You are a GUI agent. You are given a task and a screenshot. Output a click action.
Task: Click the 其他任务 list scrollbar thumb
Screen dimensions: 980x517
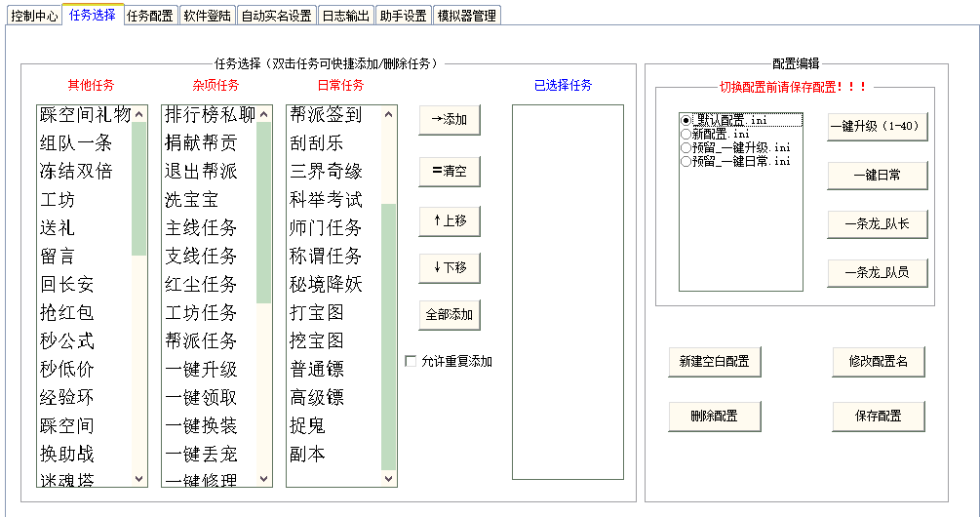point(138,189)
